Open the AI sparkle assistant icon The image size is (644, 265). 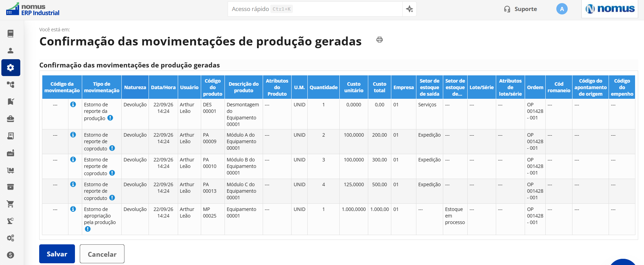[410, 9]
